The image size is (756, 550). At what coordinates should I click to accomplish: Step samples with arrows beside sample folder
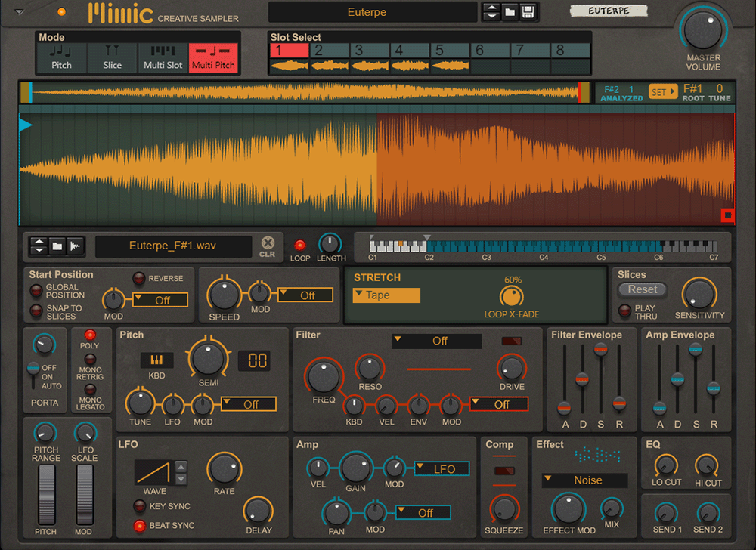coord(39,246)
